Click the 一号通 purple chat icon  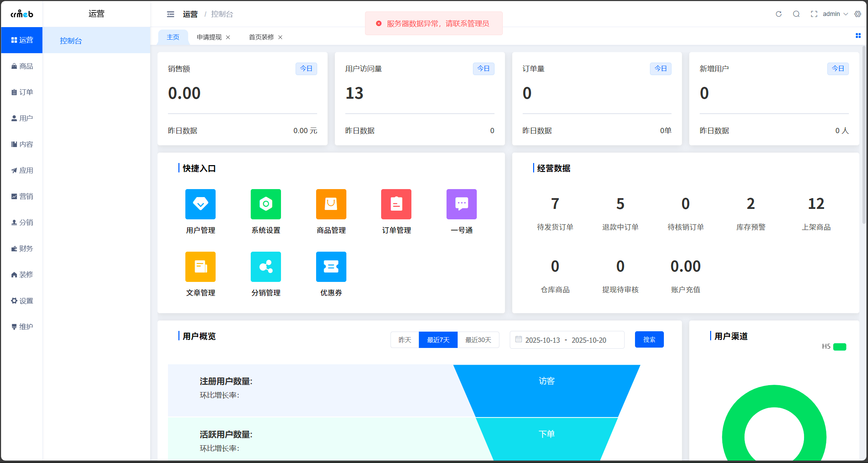pyautogui.click(x=461, y=204)
